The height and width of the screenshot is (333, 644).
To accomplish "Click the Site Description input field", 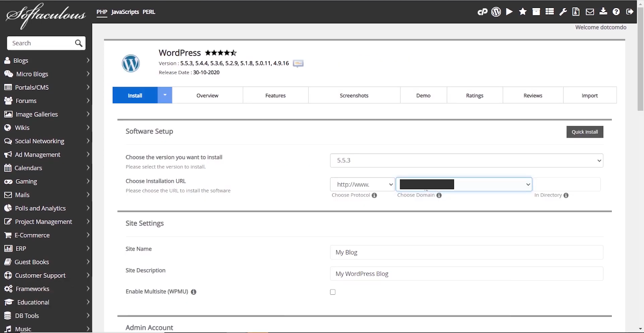I will point(466,273).
